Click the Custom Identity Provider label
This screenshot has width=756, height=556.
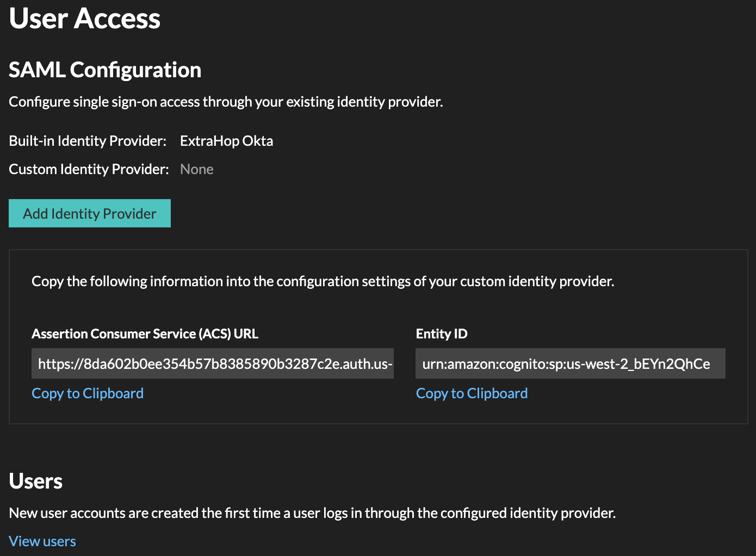coord(89,169)
